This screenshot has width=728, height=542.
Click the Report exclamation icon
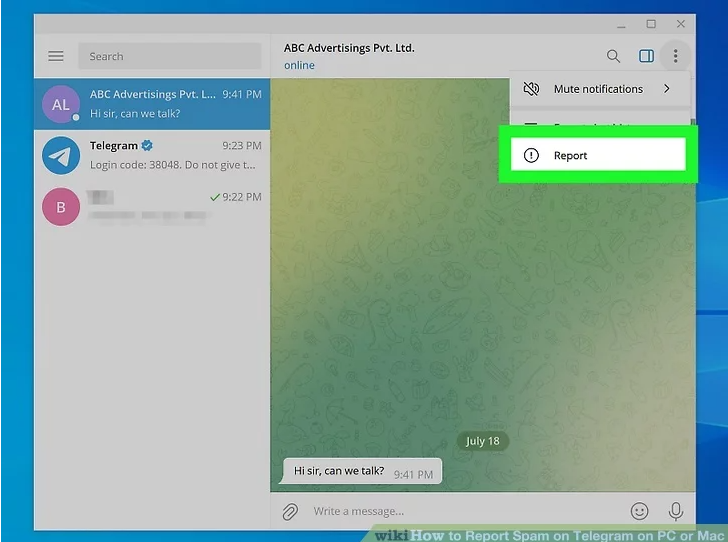pyautogui.click(x=531, y=155)
